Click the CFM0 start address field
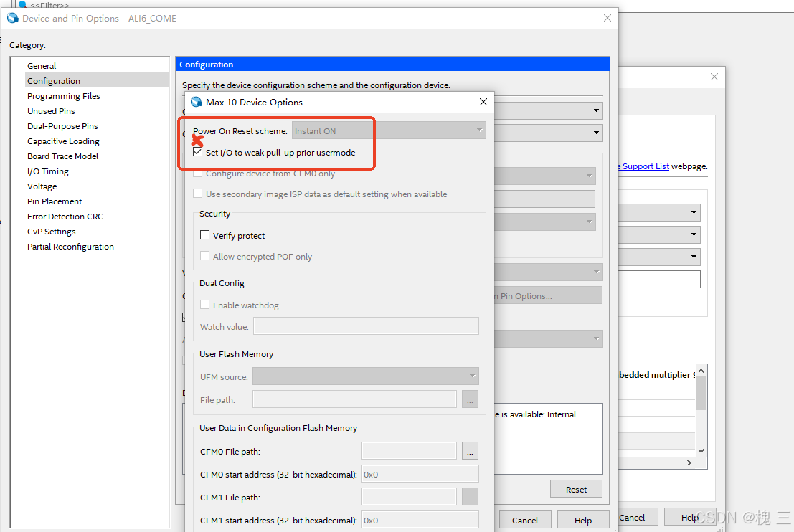The image size is (794, 532). pos(420,475)
